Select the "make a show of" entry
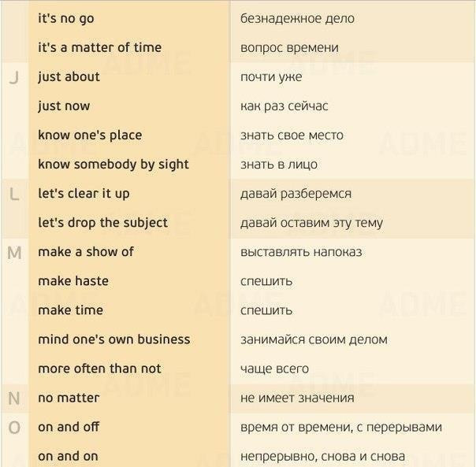The image size is (476, 467). [x=86, y=252]
